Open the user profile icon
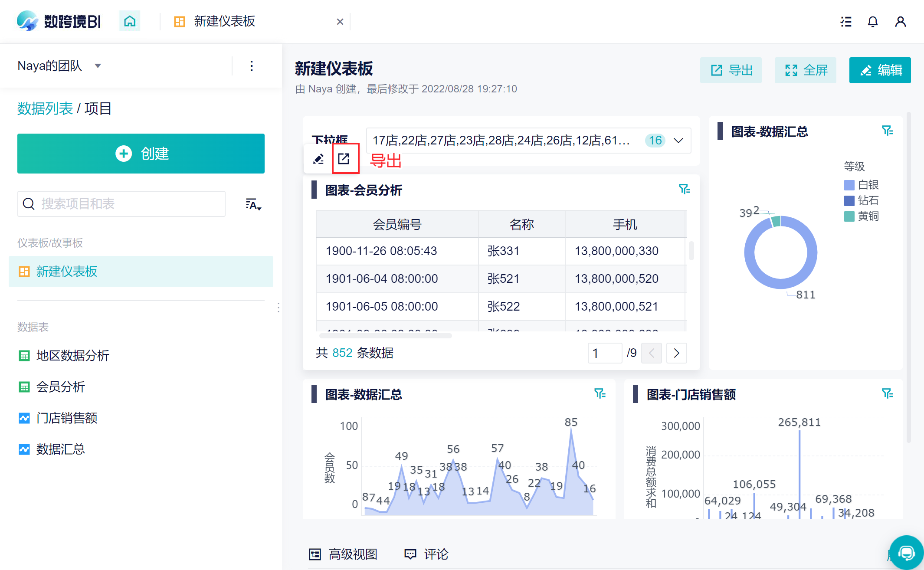 900,22
